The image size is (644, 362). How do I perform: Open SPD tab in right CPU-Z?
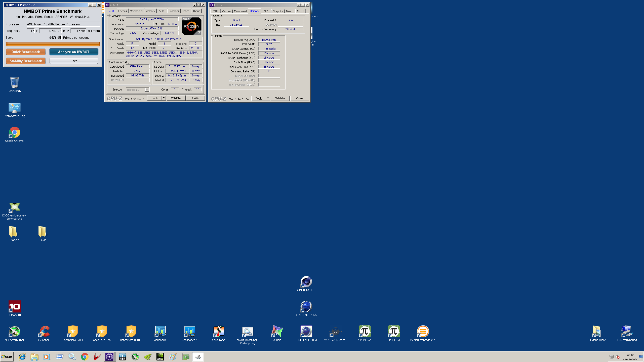pyautogui.click(x=266, y=11)
